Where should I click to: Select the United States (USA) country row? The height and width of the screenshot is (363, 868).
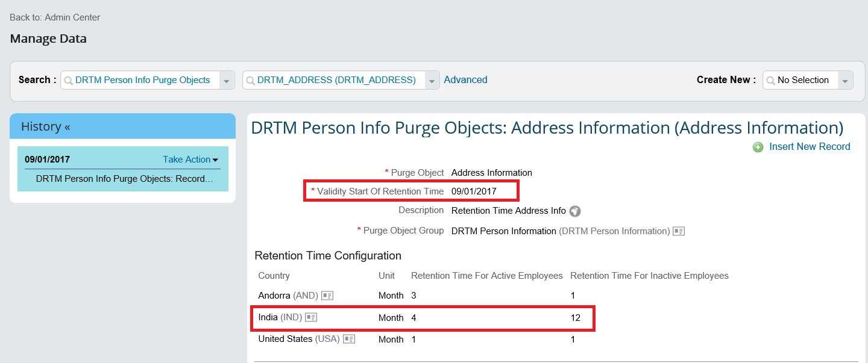tap(493, 340)
